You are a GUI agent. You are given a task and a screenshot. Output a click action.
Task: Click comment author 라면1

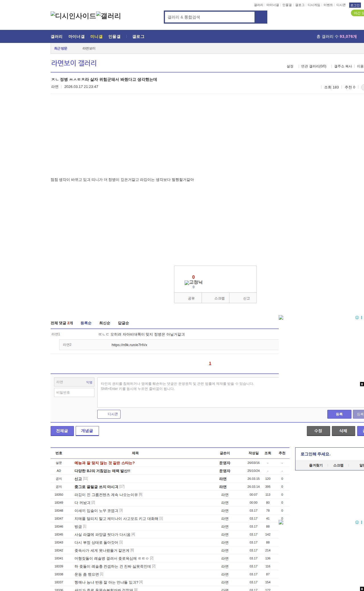point(56,334)
